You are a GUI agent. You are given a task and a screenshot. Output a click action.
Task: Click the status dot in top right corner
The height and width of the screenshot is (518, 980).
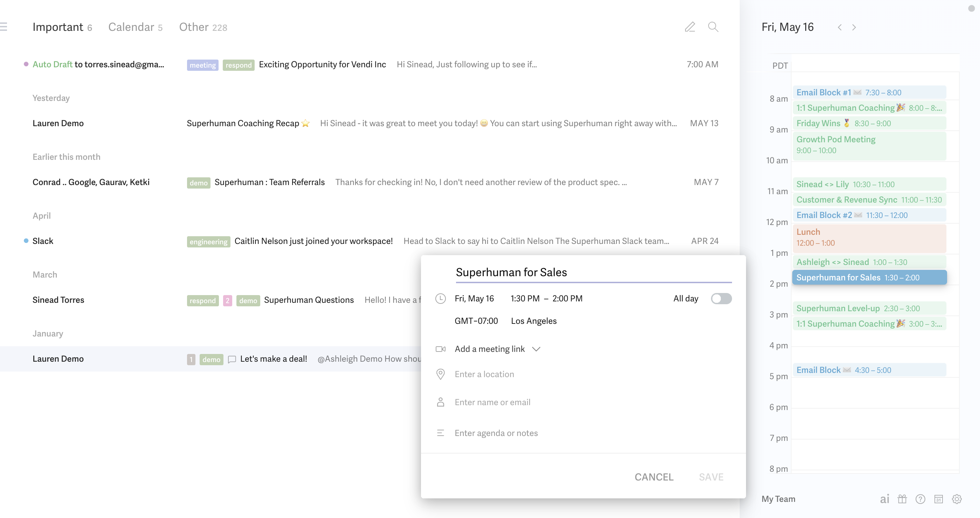(971, 8)
